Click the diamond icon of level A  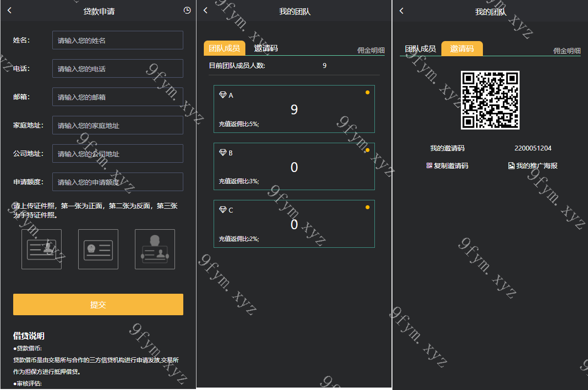click(223, 95)
